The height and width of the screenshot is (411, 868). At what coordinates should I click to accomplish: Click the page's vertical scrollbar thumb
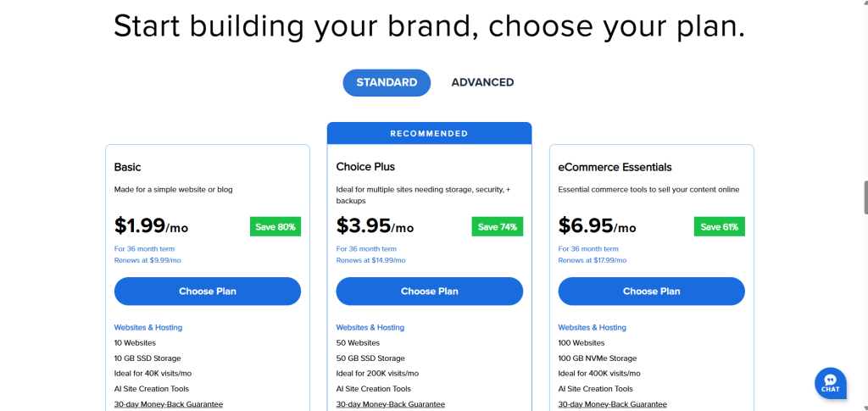point(865,197)
